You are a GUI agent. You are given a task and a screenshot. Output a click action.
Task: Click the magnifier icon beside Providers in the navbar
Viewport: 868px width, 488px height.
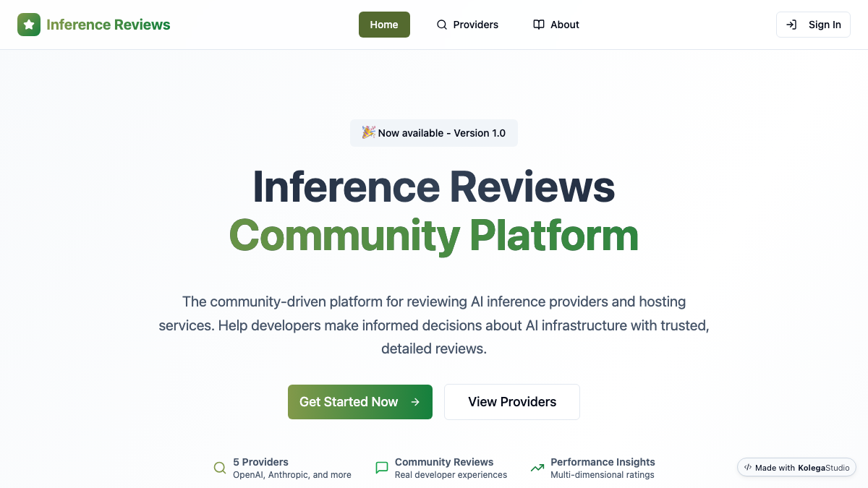pyautogui.click(x=442, y=25)
